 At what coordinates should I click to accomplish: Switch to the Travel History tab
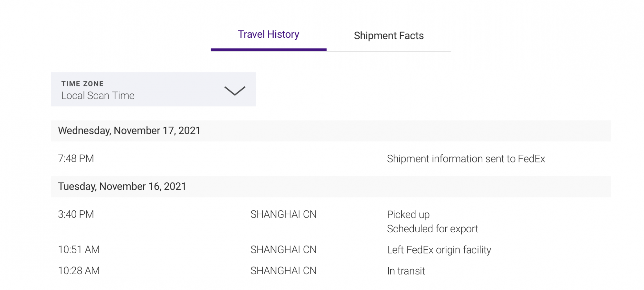click(268, 34)
